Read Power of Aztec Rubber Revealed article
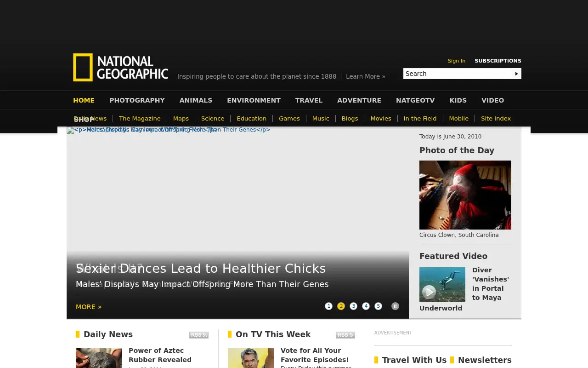This screenshot has height=368, width=588. [160, 355]
